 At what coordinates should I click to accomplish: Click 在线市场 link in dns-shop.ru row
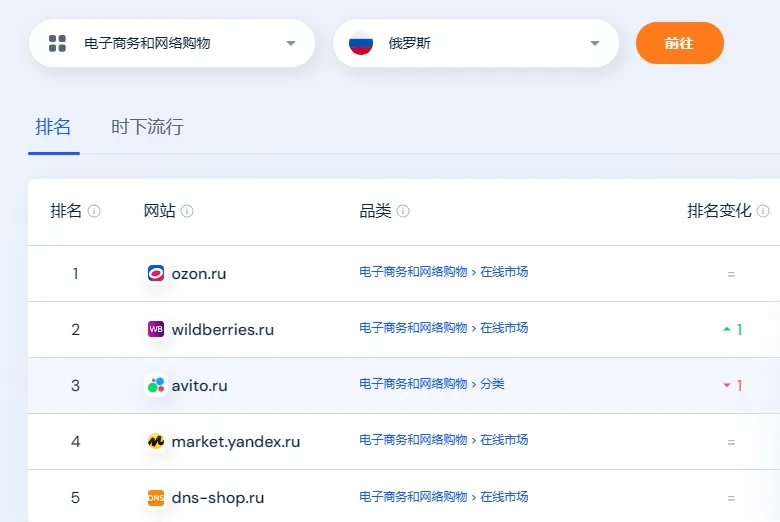pyautogui.click(x=504, y=497)
